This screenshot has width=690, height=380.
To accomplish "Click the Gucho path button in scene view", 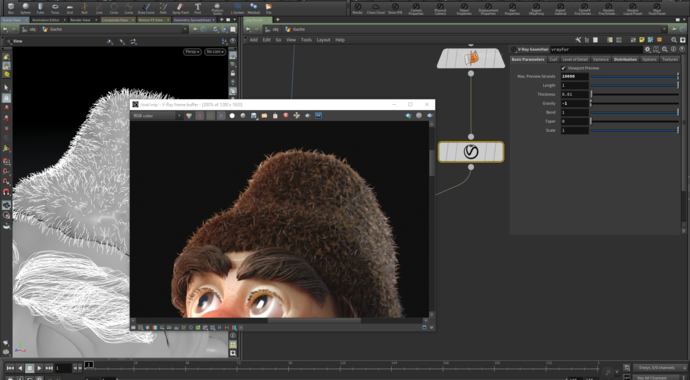I will tap(52, 29).
